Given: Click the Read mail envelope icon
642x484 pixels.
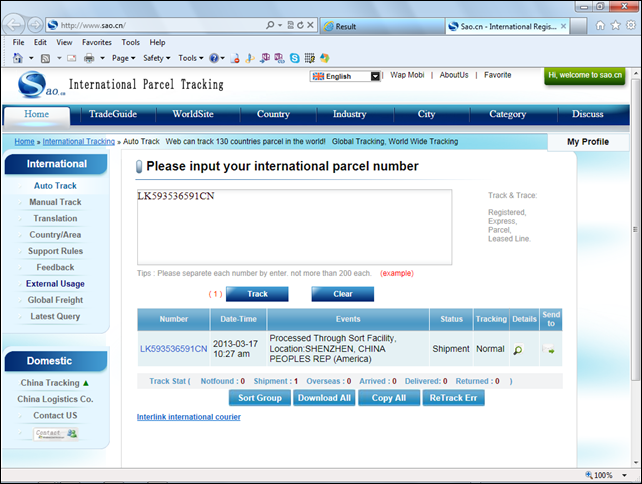Looking at the screenshot, I should pyautogui.click(x=72, y=58).
